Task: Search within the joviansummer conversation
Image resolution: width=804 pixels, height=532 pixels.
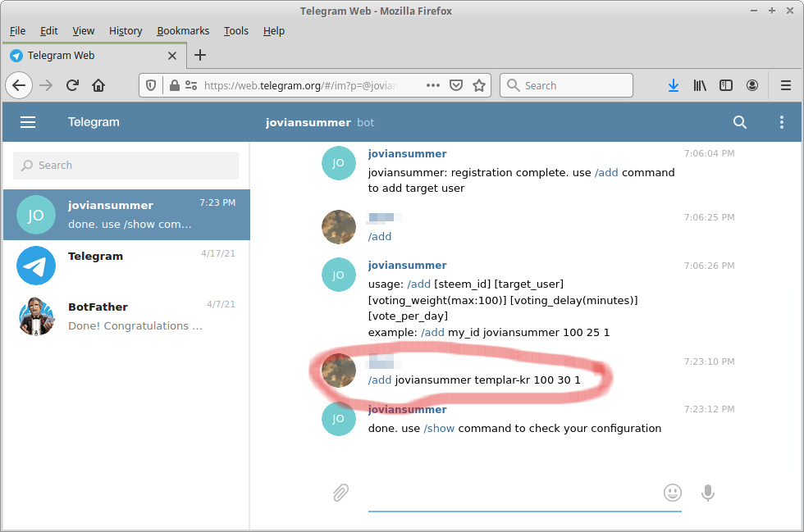Action: point(739,122)
